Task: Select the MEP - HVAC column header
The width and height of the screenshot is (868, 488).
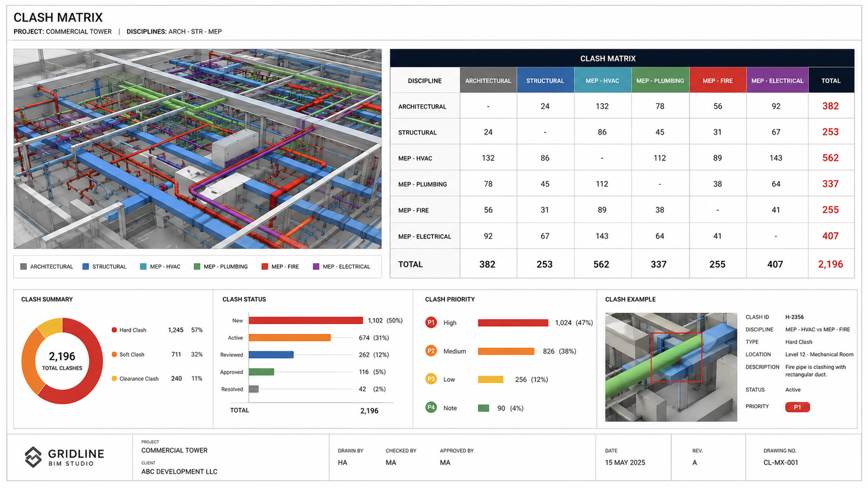Action: (602, 80)
